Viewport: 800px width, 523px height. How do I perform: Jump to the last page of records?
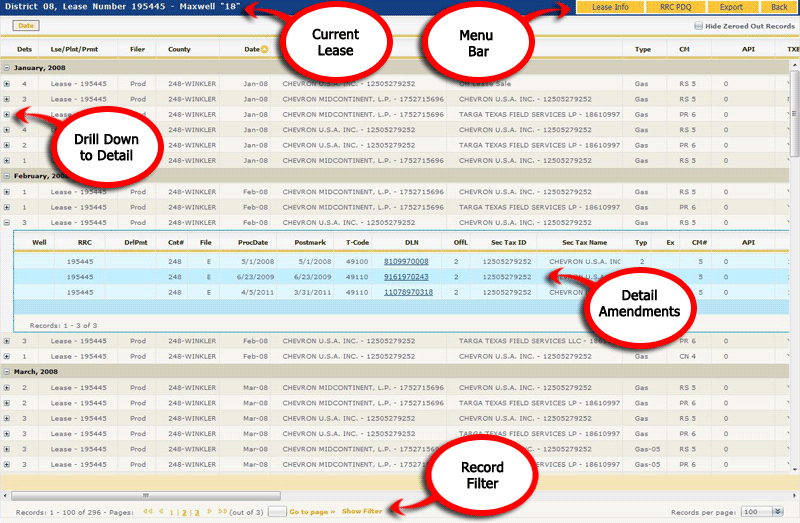pyautogui.click(x=222, y=511)
